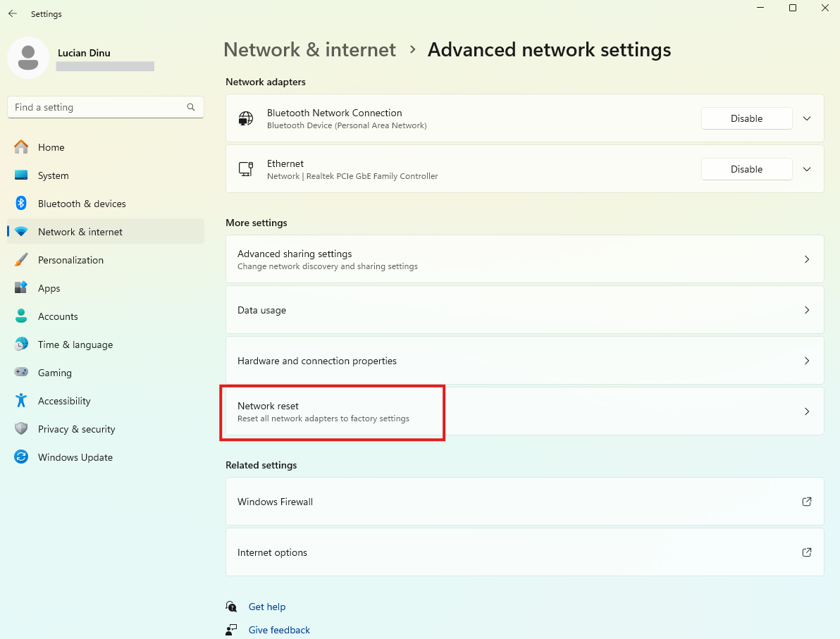Screen dimensions: 840x639
Task: Click the Ethernet adapter icon
Action: coord(246,169)
